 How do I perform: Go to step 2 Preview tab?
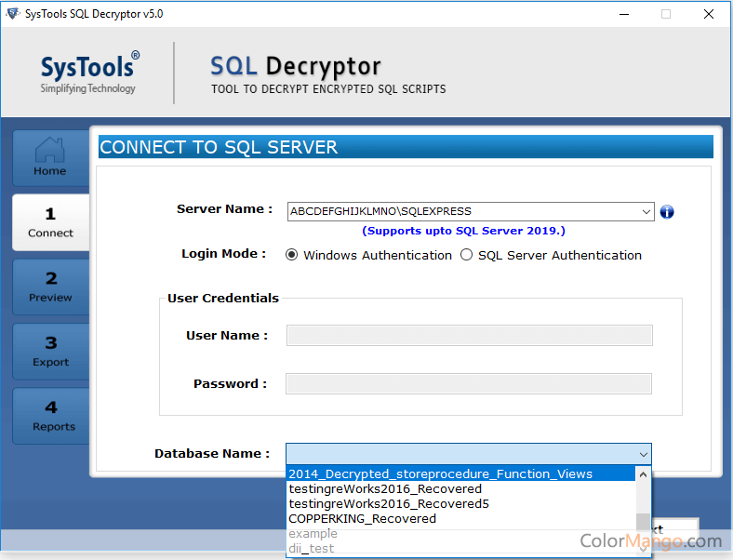50,287
